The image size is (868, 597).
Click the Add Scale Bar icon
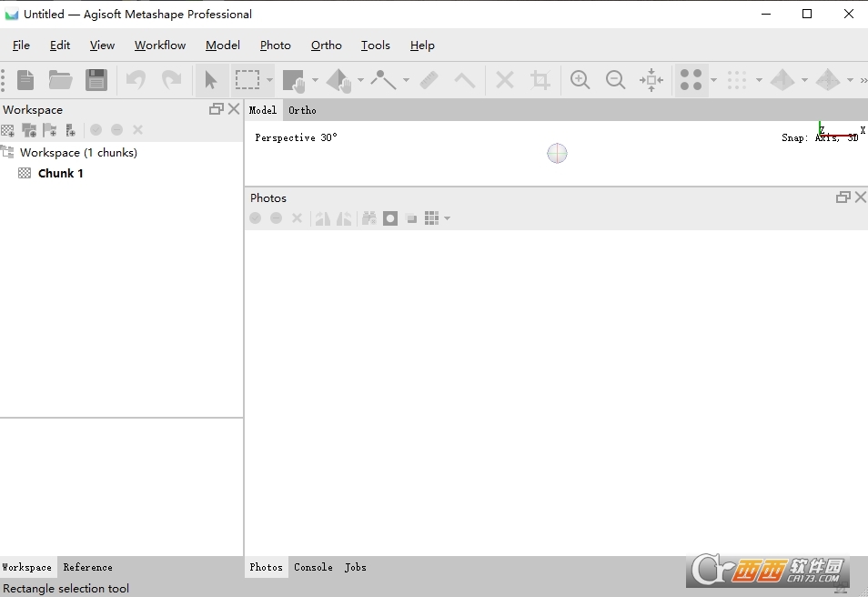point(70,130)
